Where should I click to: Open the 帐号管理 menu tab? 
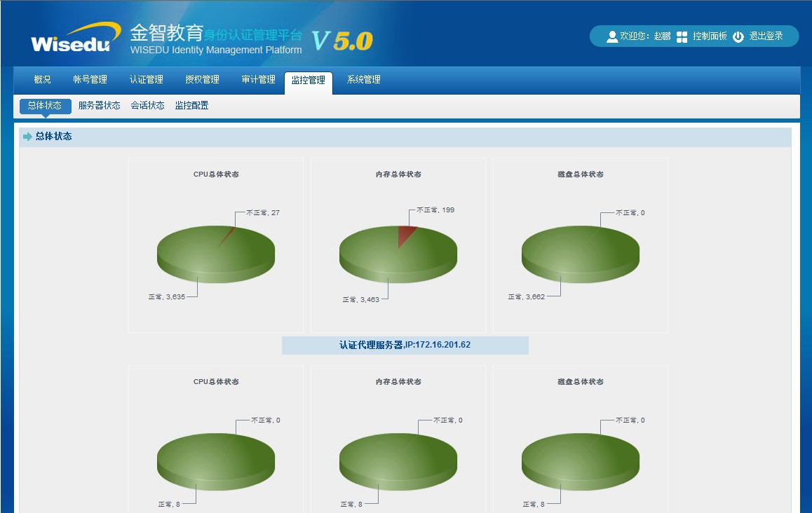(x=90, y=80)
